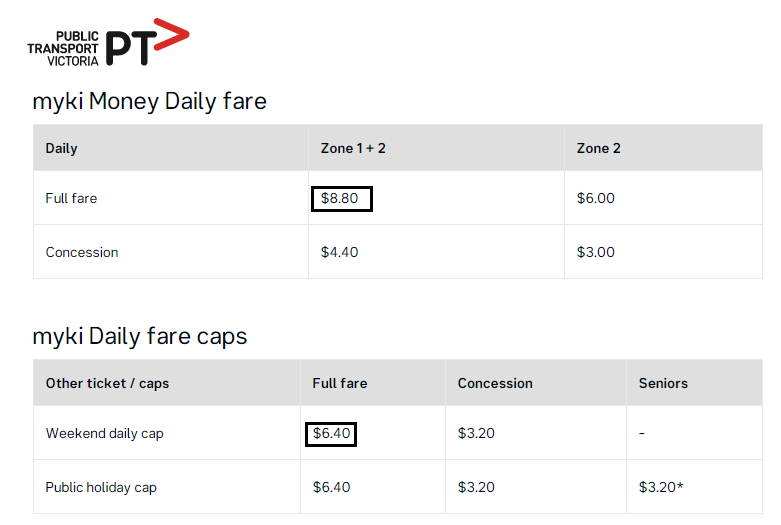The image size is (781, 525).
Task: Click the Concession header in caps table
Action: point(495,384)
